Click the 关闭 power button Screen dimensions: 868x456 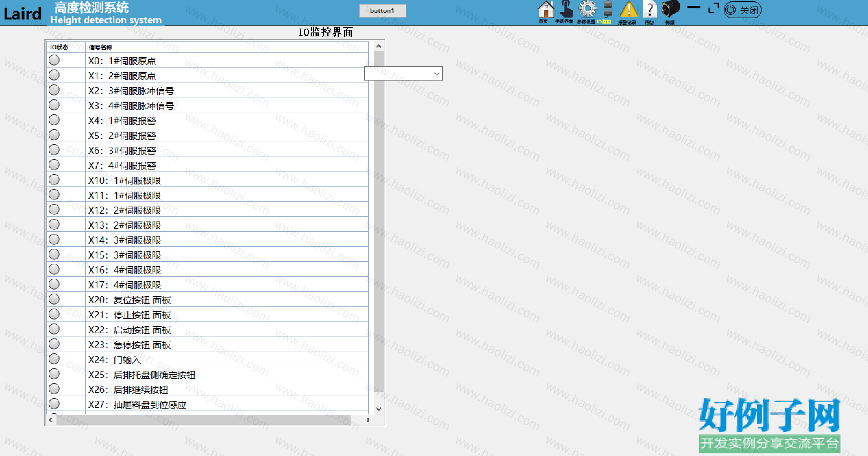pyautogui.click(x=742, y=10)
